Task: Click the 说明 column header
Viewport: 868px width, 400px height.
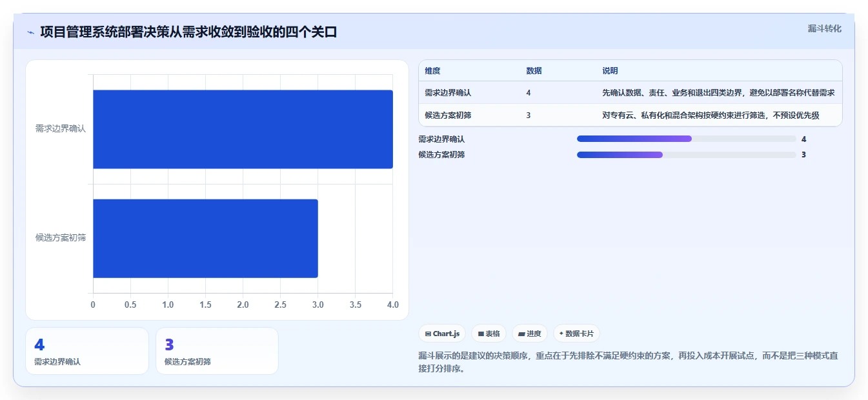Action: pos(610,71)
